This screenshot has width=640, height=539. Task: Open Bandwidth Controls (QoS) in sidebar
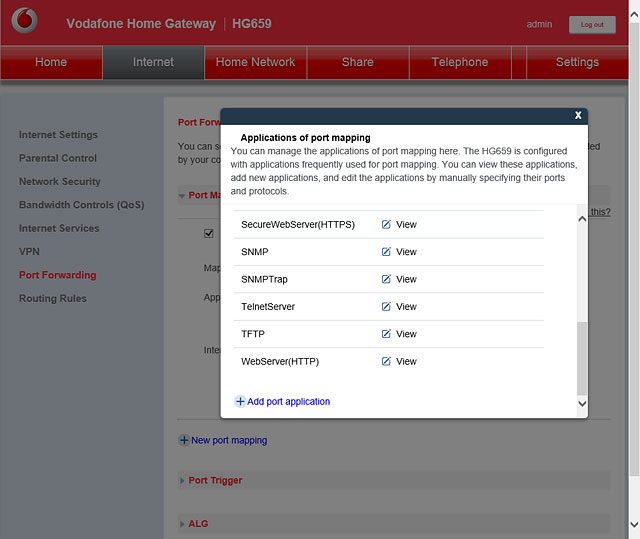82,205
